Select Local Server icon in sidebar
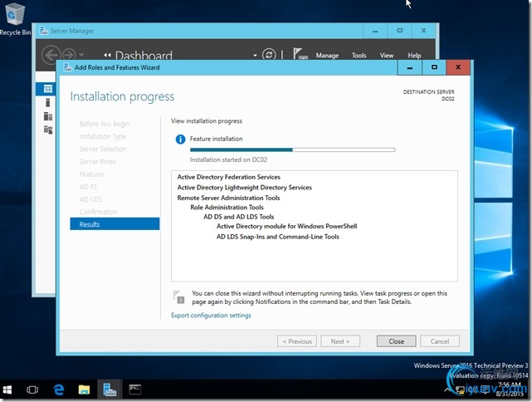 coord(48,102)
